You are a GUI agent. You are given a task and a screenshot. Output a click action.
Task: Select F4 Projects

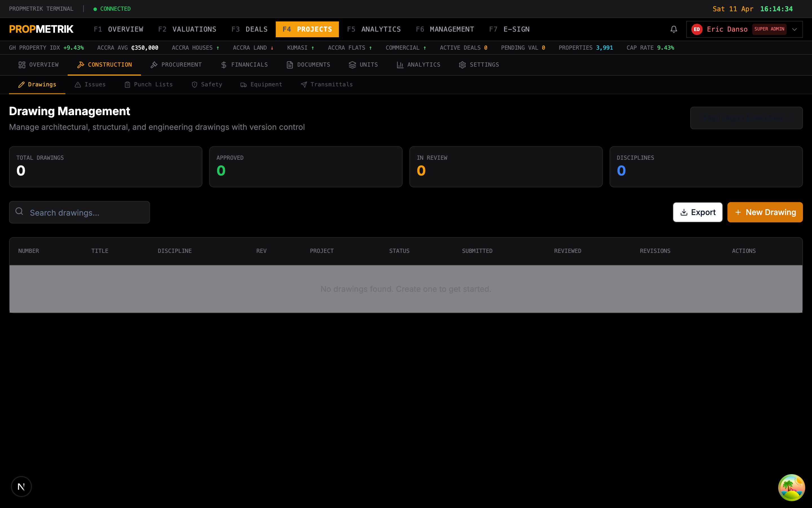(x=307, y=29)
